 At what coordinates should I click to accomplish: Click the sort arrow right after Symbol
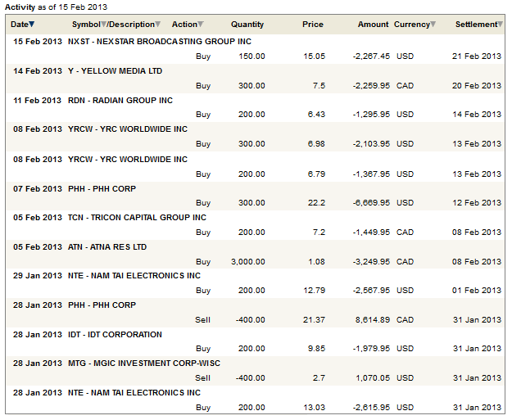(104, 25)
